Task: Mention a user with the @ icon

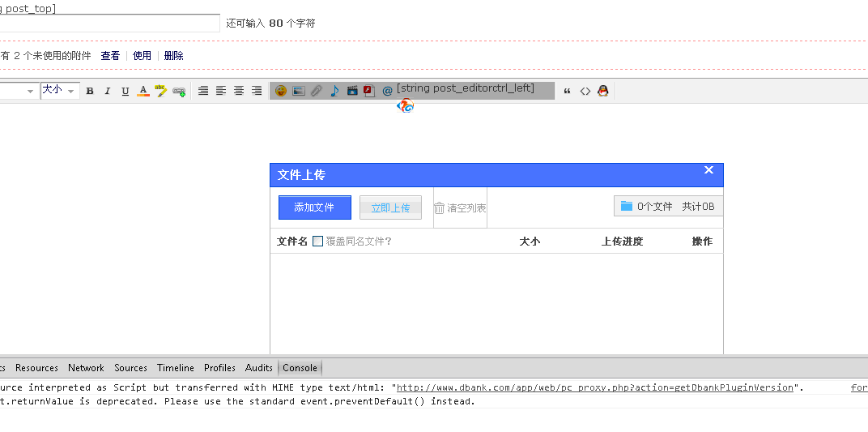Action: point(388,92)
